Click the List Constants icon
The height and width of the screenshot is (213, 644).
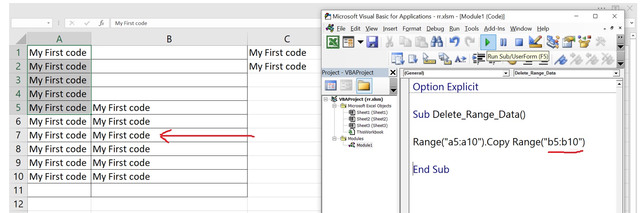pyautogui.click(x=413, y=59)
